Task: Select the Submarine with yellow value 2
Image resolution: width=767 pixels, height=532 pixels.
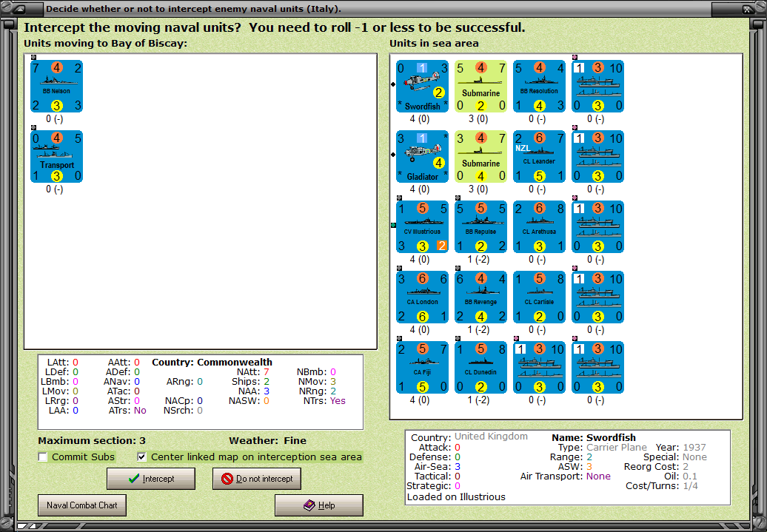Action: 480,86
